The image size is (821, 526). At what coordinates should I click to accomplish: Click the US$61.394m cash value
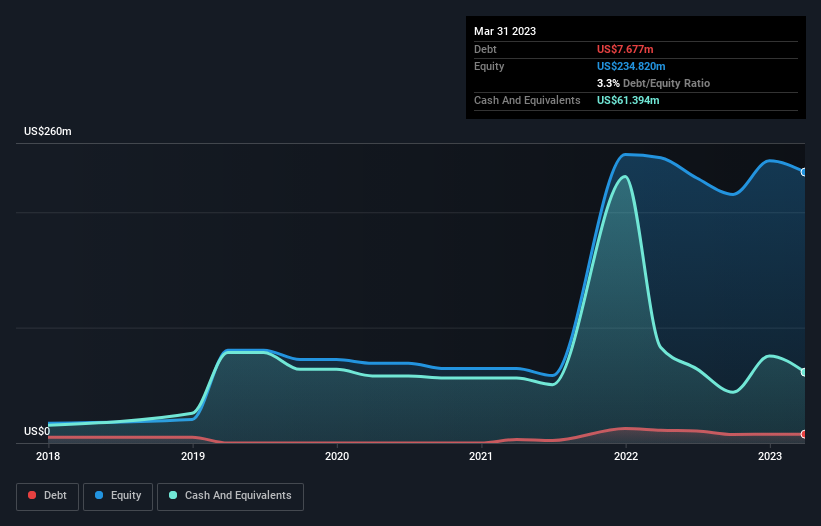[x=628, y=100]
